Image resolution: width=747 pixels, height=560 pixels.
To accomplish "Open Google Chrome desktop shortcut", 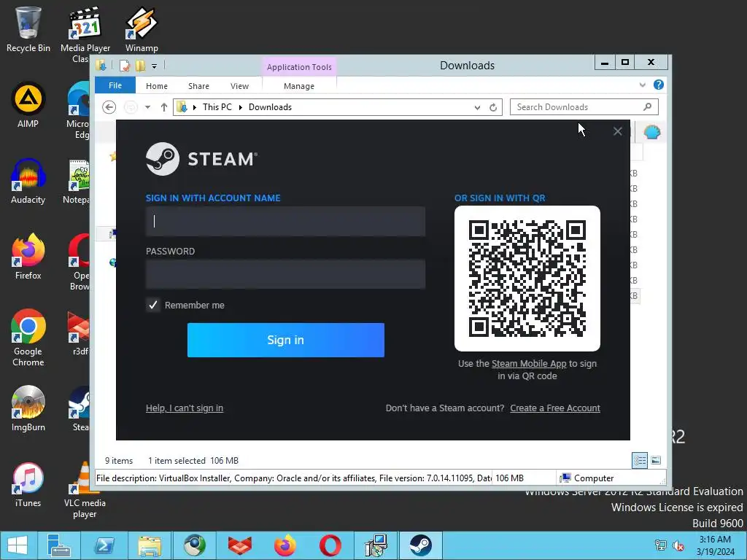I will point(28,338).
